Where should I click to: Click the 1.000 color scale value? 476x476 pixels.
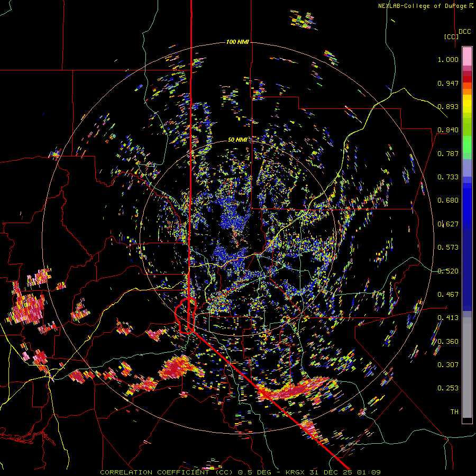pyautogui.click(x=448, y=59)
